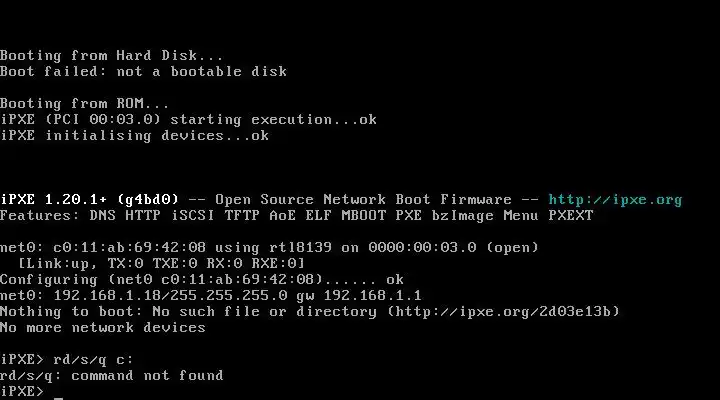
Task: Click the 'rd/s/q c:' command text
Action: click(93, 360)
